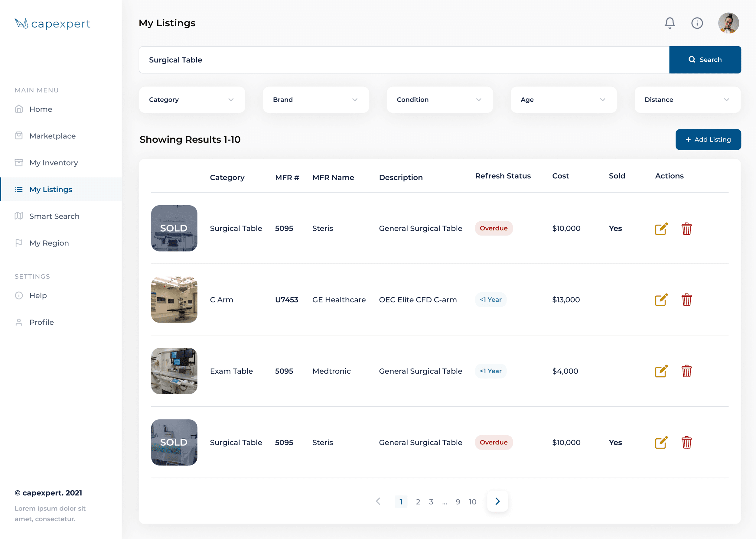Navigate to My Inventory
The width and height of the screenshot is (756, 539).
54,163
